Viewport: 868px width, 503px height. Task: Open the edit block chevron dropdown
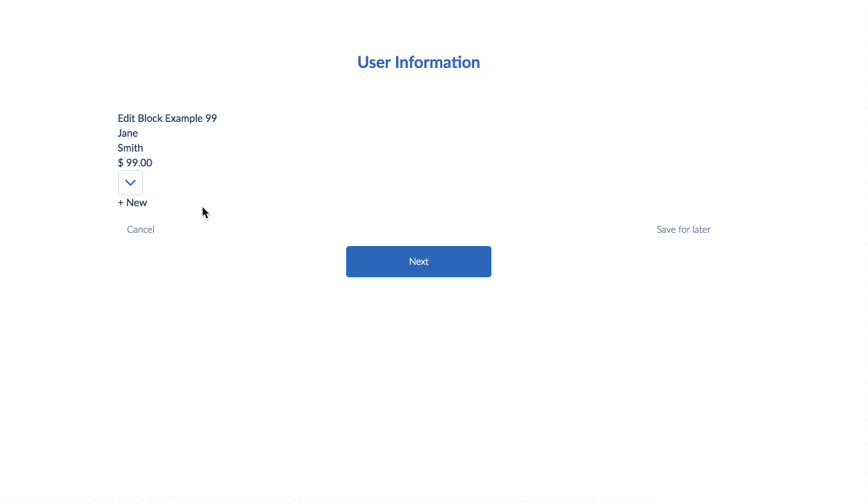[130, 183]
